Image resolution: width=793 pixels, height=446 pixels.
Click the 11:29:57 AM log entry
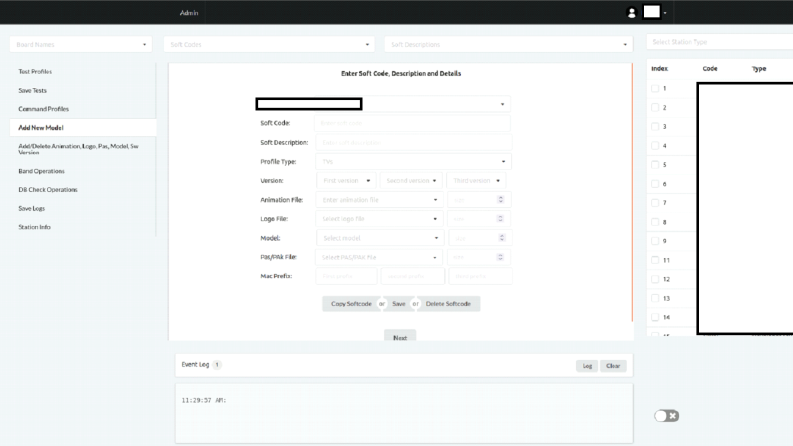coord(204,400)
